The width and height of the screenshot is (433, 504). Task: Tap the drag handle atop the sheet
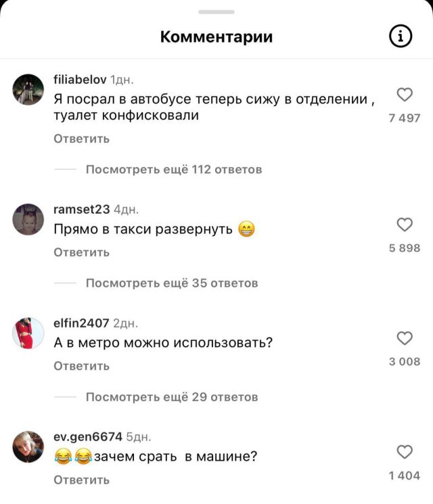pyautogui.click(x=216, y=12)
